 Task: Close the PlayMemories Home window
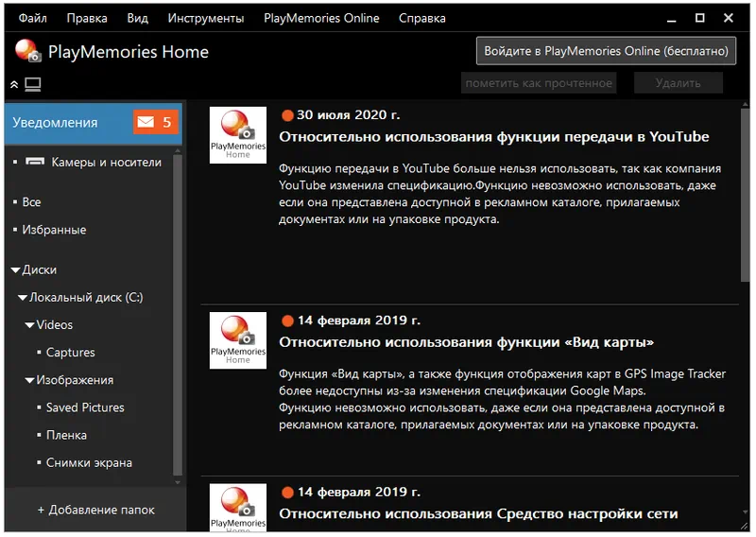(x=728, y=18)
